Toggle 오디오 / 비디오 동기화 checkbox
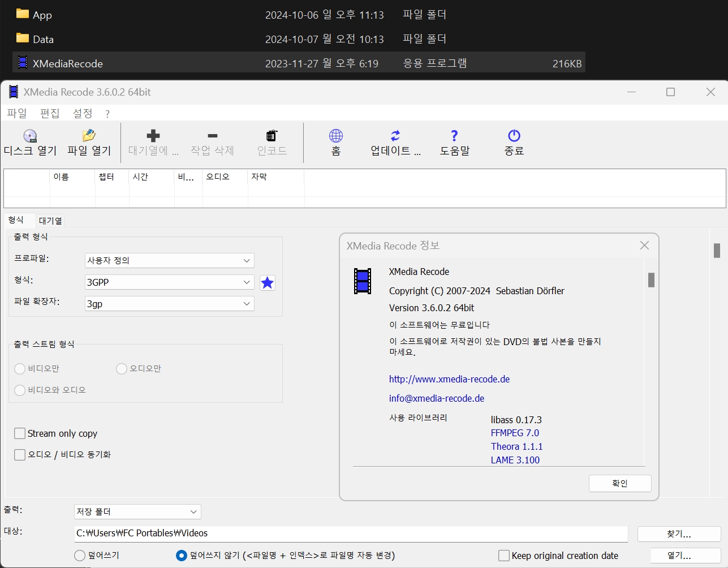This screenshot has width=728, height=568. pos(20,455)
